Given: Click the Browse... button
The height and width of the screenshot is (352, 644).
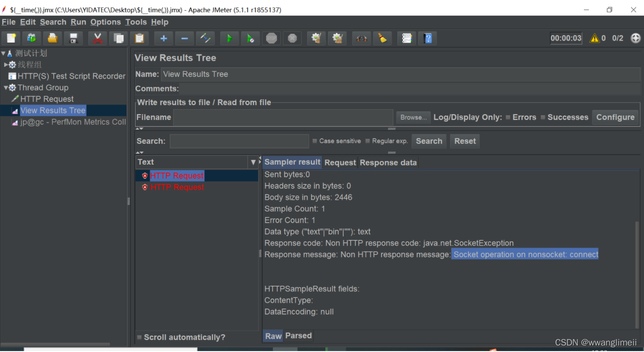Looking at the screenshot, I should 413,117.
